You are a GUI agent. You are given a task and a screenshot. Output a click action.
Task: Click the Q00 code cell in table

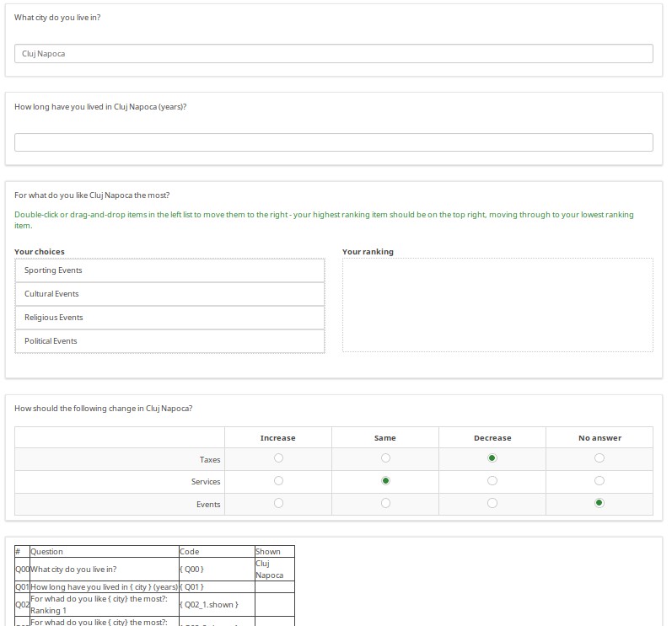216,570
